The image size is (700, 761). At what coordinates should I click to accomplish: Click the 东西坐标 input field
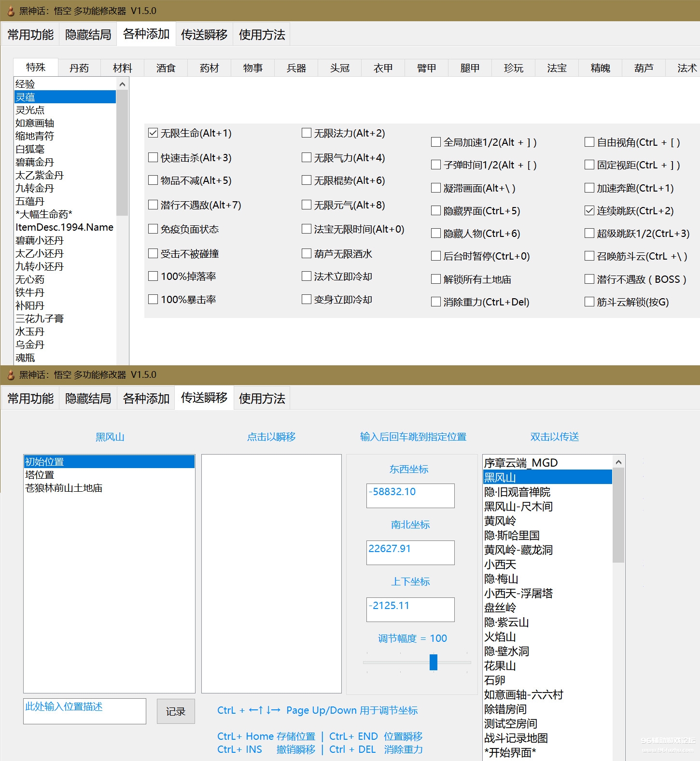[410, 496]
